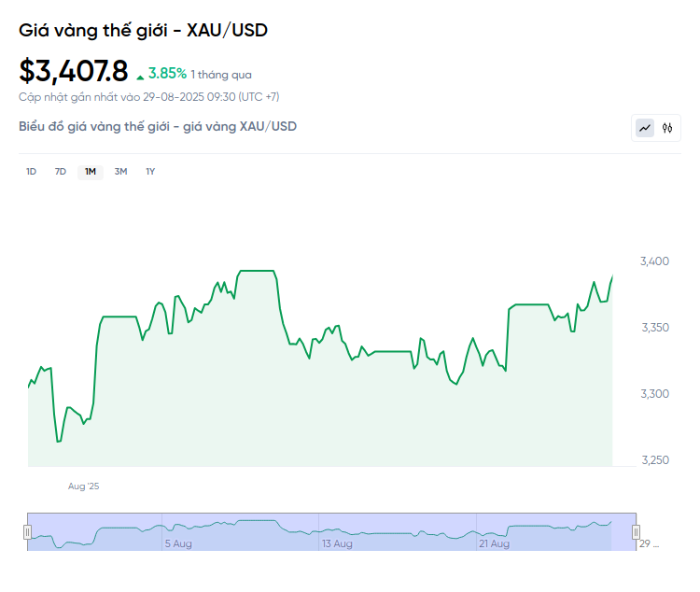Click the $3,407.8 gold price
Image resolution: width=700 pixels, height=592 pixels.
tap(74, 71)
